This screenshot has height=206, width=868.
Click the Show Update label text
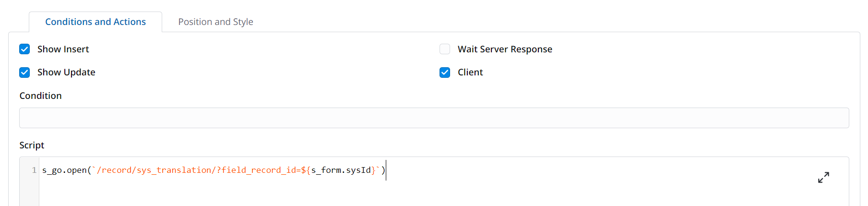coord(66,72)
